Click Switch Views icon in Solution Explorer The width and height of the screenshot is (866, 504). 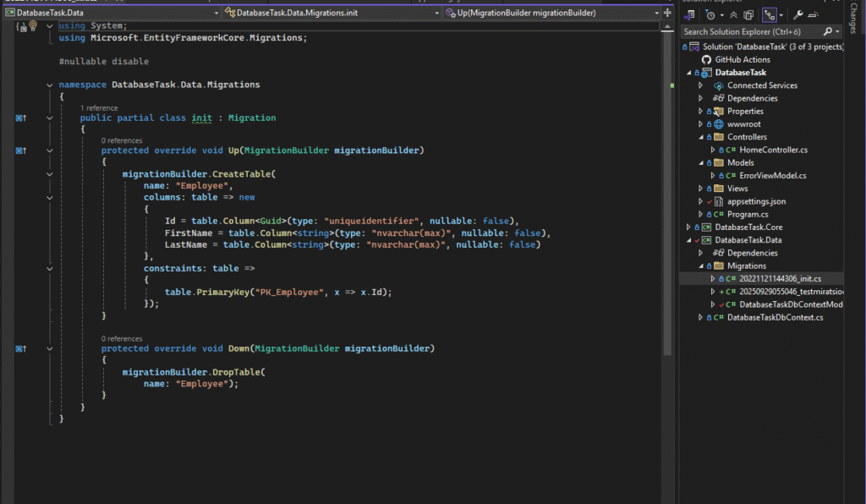tap(691, 15)
